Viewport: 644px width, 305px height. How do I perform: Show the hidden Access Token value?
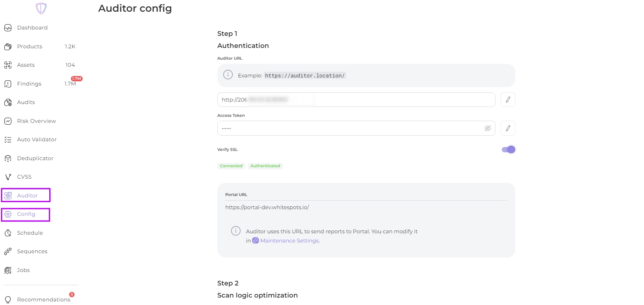[488, 128]
